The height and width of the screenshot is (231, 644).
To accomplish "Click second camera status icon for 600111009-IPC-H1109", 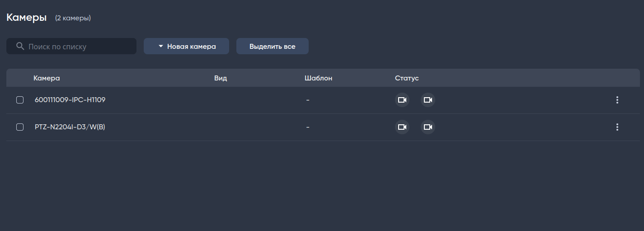I will 428,100.
